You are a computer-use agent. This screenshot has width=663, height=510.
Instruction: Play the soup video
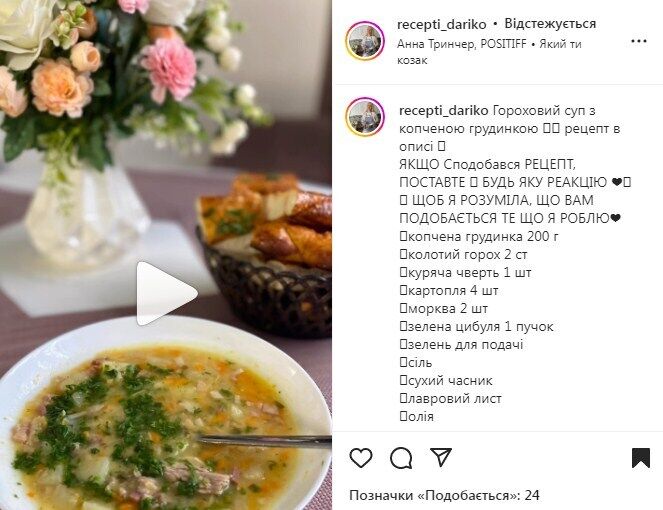(x=167, y=293)
